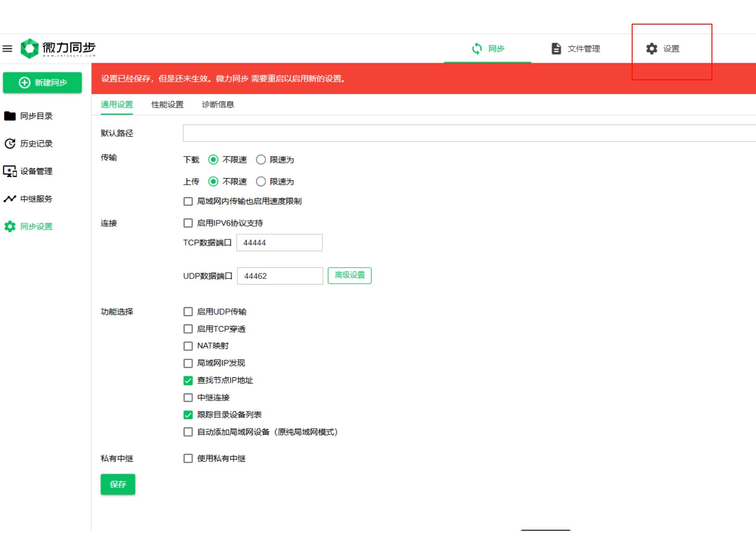Image resolution: width=756 pixels, height=555 pixels.
Task: Select 同步设置 gear icon in sidebar
Action: [10, 226]
